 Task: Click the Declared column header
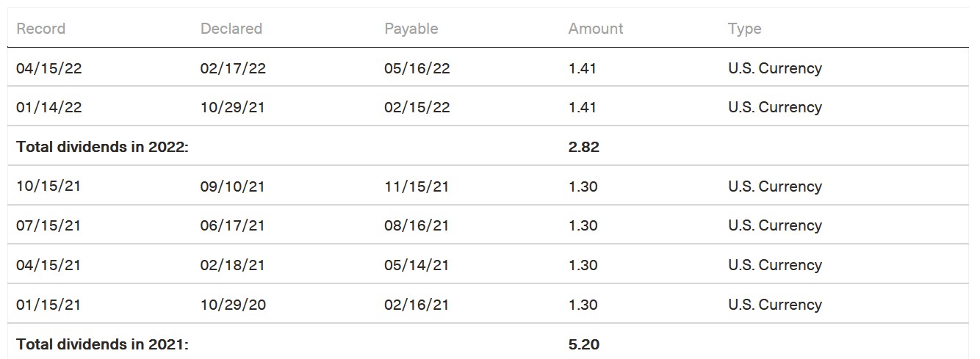coord(231,29)
